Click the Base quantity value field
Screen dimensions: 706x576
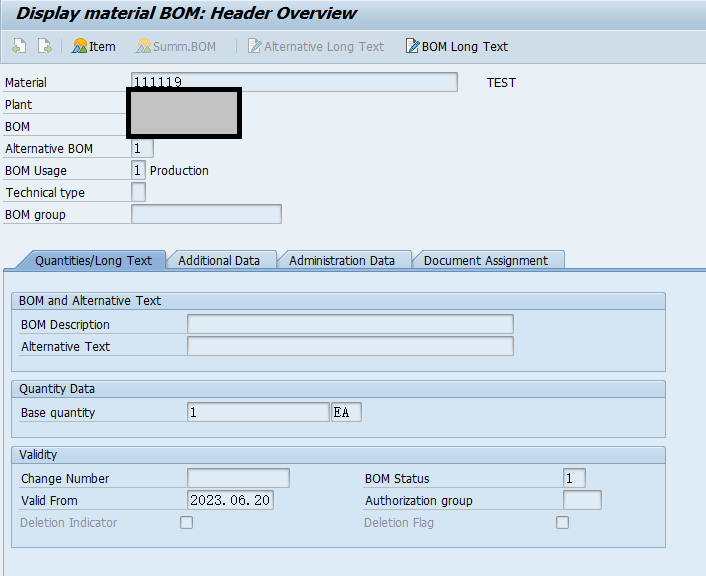[x=258, y=412]
